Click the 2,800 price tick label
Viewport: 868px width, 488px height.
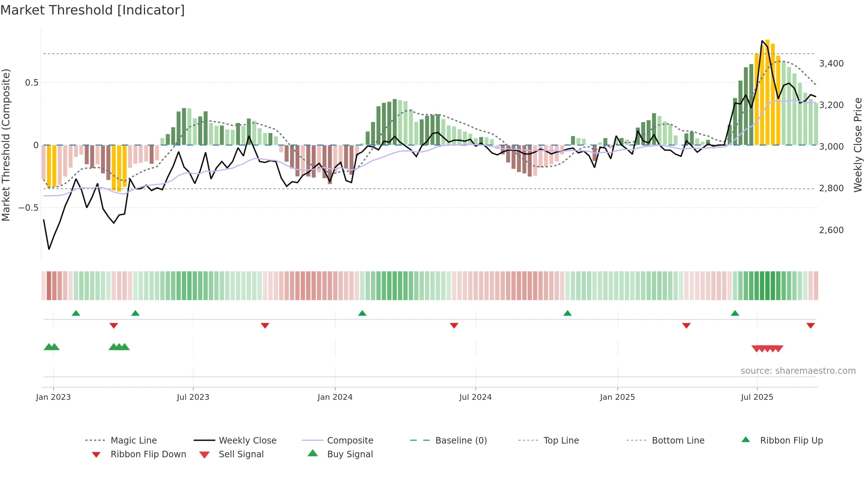831,188
